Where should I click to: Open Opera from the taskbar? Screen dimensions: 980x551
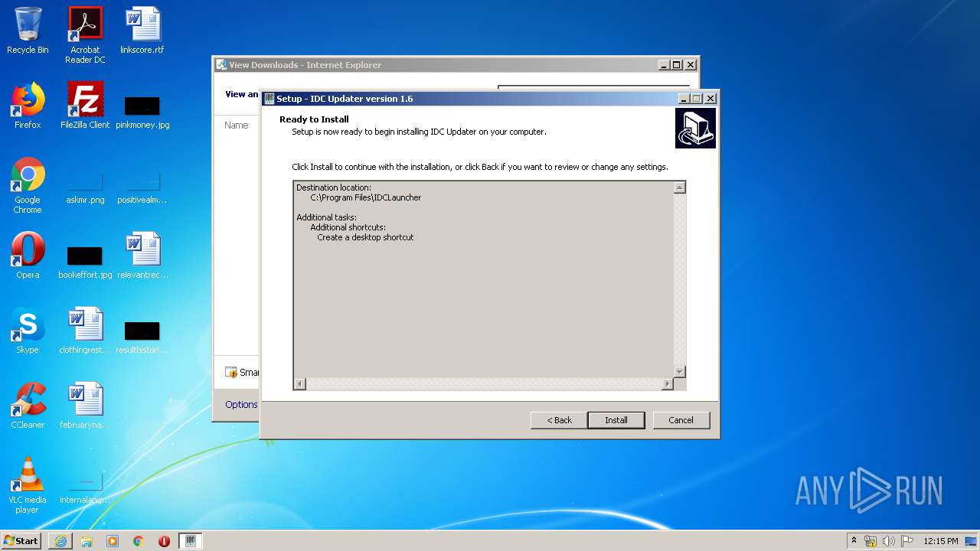[165, 541]
